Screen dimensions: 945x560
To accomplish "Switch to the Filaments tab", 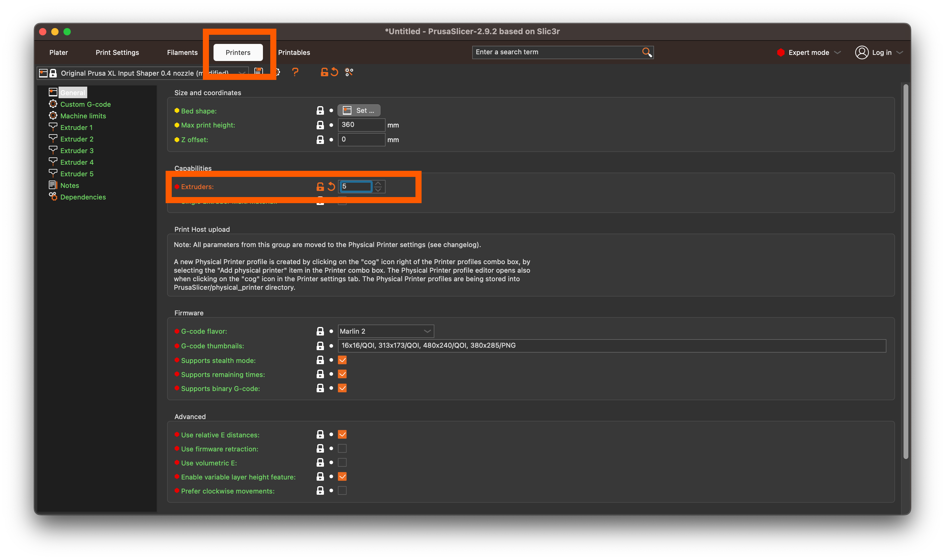I will tap(182, 52).
